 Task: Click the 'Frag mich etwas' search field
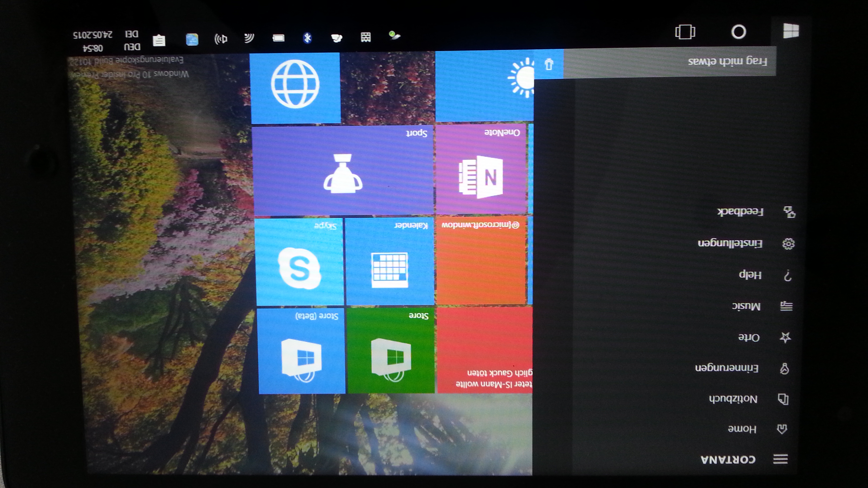pos(670,62)
